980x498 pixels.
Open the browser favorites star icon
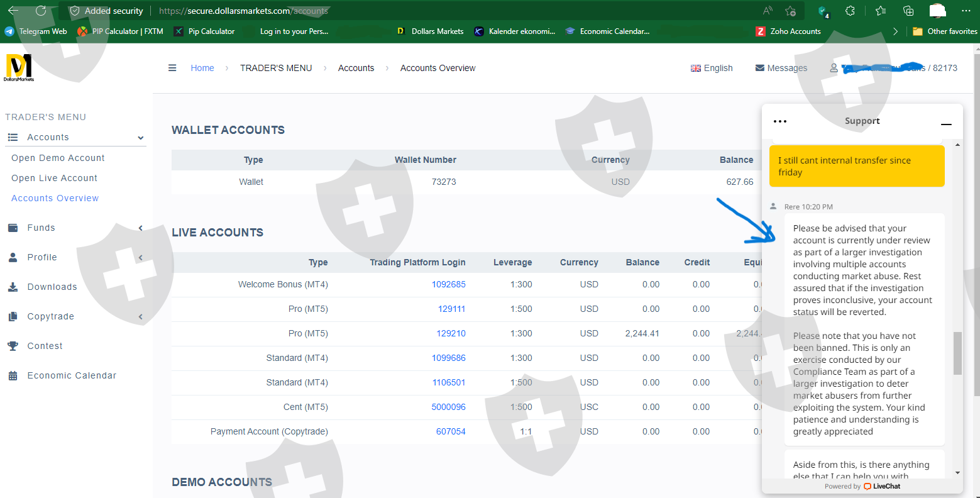pyautogui.click(x=881, y=11)
